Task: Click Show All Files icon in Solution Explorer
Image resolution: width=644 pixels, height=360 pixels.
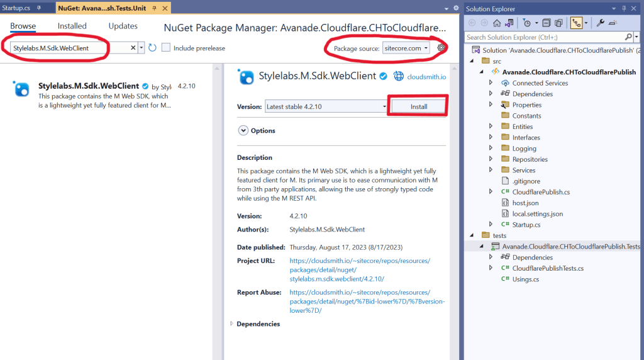Action: [558, 23]
